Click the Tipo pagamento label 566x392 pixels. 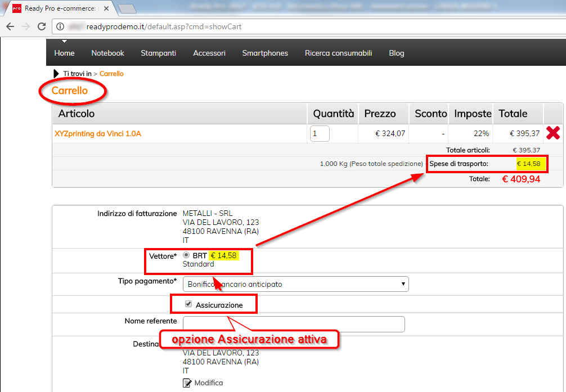pos(147,281)
